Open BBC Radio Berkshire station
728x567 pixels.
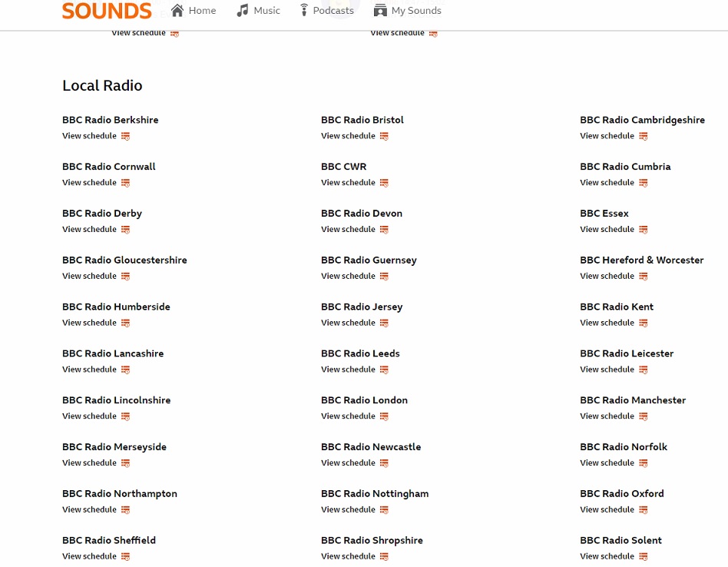click(111, 120)
